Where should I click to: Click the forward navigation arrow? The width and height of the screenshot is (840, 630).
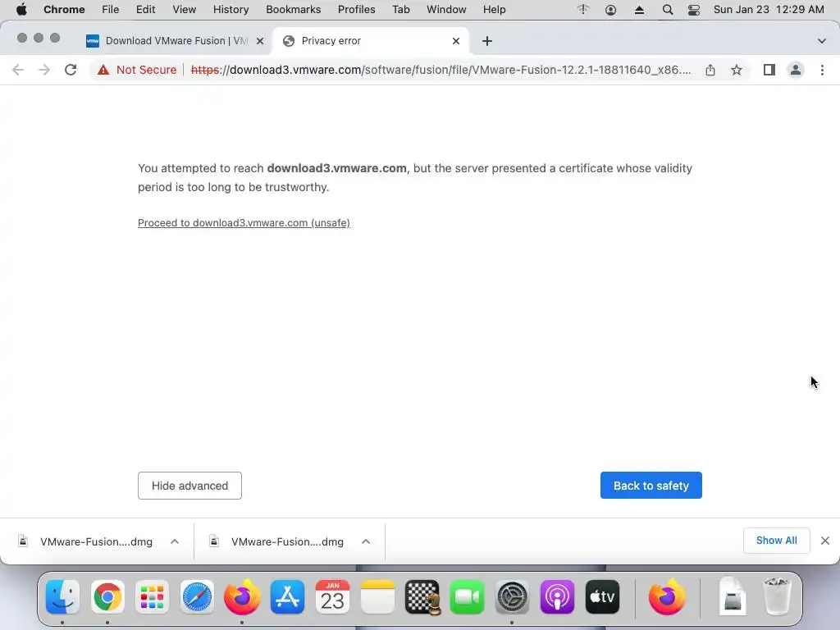[44, 70]
